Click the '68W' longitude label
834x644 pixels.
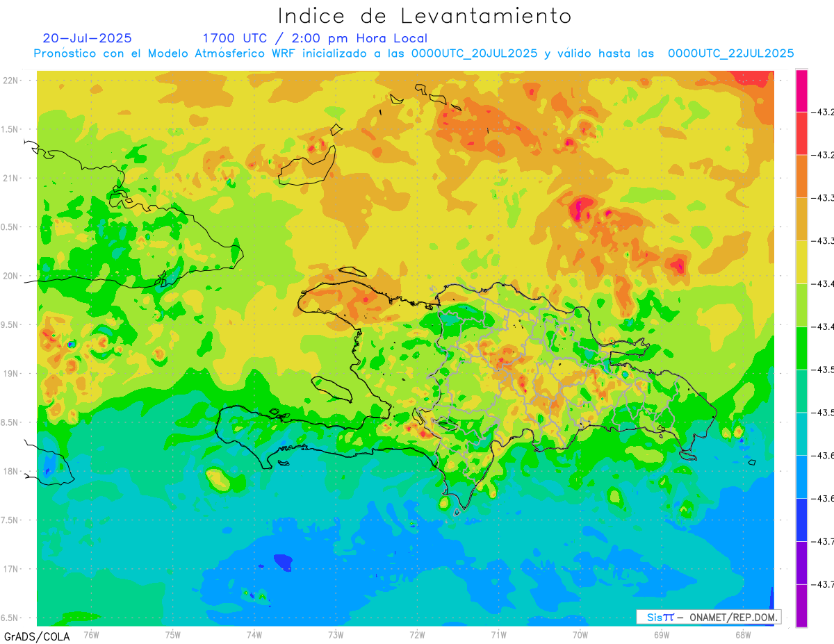coord(743,634)
